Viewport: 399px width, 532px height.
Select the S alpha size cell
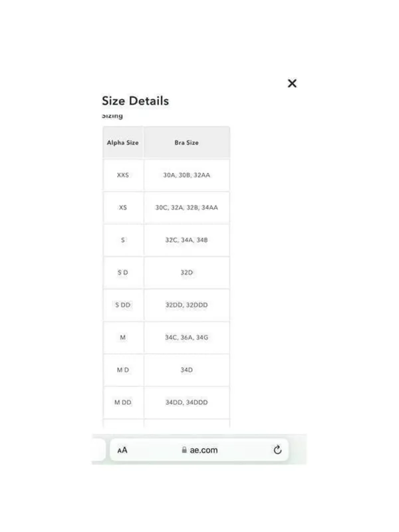(x=123, y=240)
